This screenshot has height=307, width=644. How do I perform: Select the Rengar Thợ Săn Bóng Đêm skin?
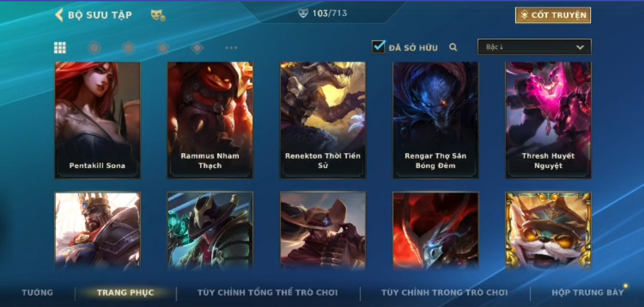[x=435, y=120]
